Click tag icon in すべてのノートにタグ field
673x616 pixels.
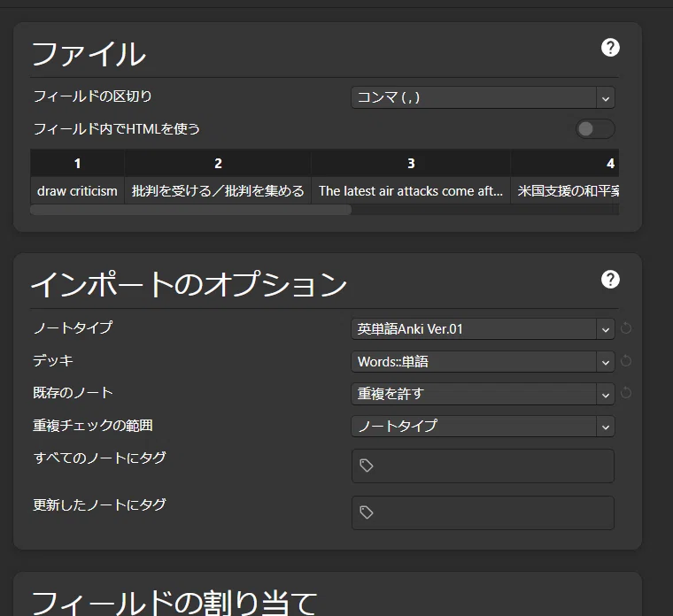pyautogui.click(x=366, y=466)
